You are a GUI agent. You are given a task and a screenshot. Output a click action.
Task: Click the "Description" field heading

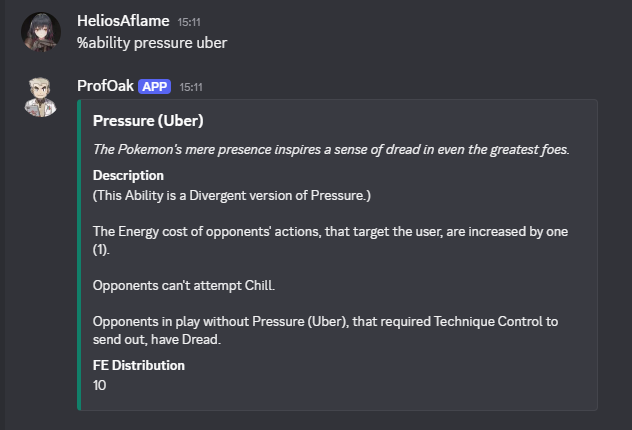pos(128,175)
